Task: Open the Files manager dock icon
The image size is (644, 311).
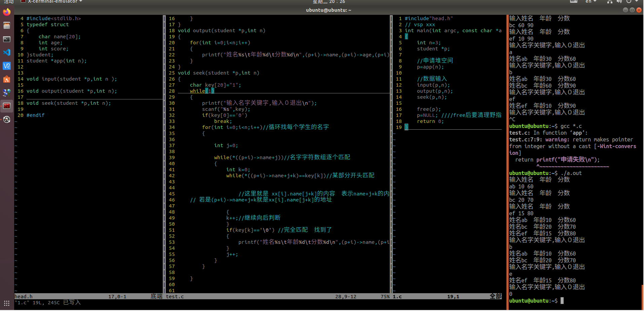Action: pos(7,26)
